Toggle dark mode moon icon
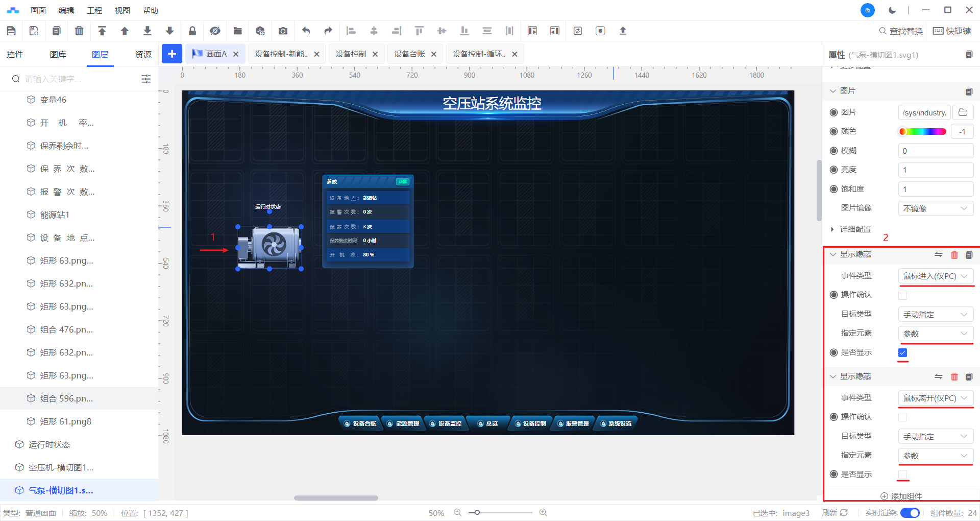Screen dimensions: 980x521 pos(892,10)
